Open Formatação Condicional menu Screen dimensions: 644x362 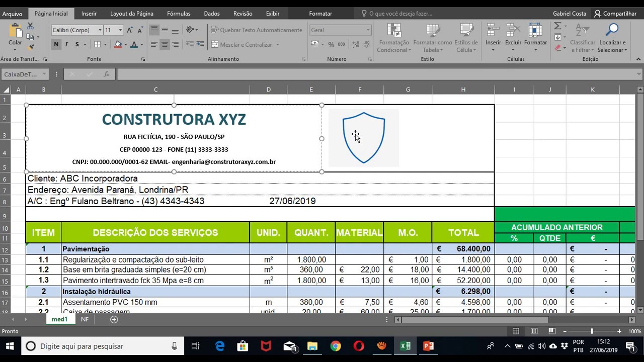pyautogui.click(x=394, y=38)
